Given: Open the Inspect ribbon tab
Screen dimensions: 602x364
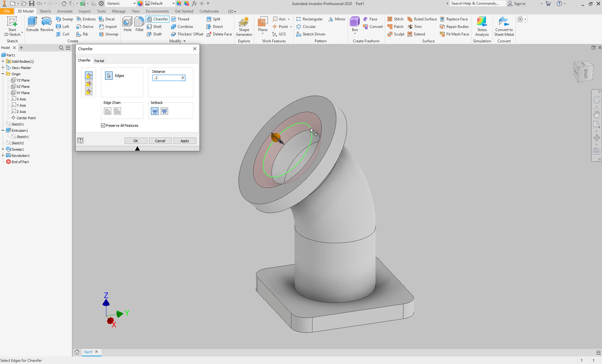Looking at the screenshot, I should click(84, 11).
